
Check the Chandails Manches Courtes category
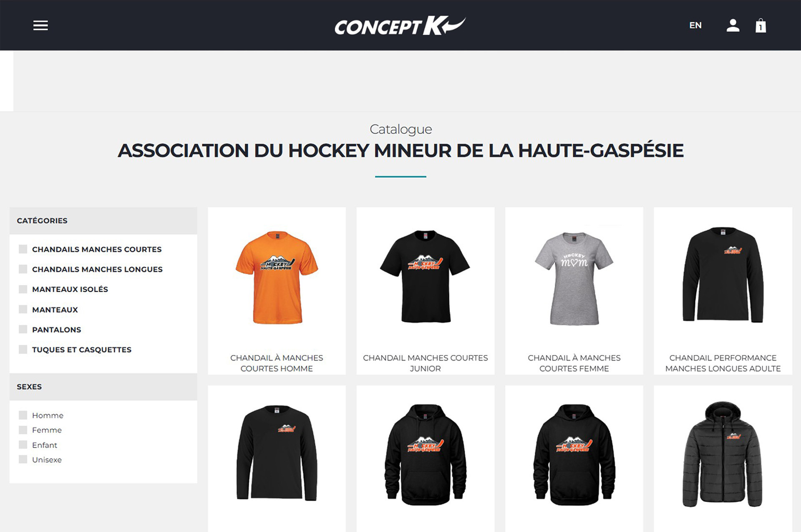point(23,249)
